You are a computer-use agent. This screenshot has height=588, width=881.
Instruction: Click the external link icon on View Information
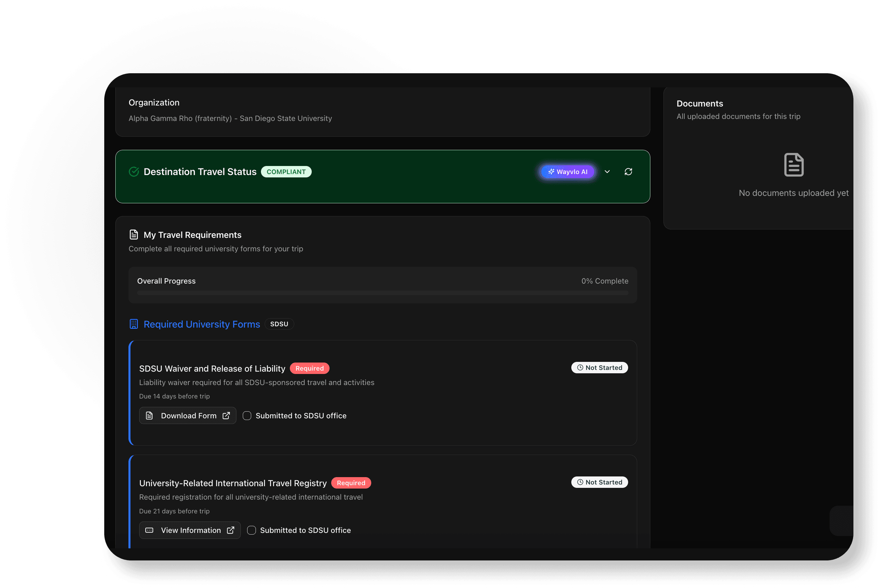point(231,530)
